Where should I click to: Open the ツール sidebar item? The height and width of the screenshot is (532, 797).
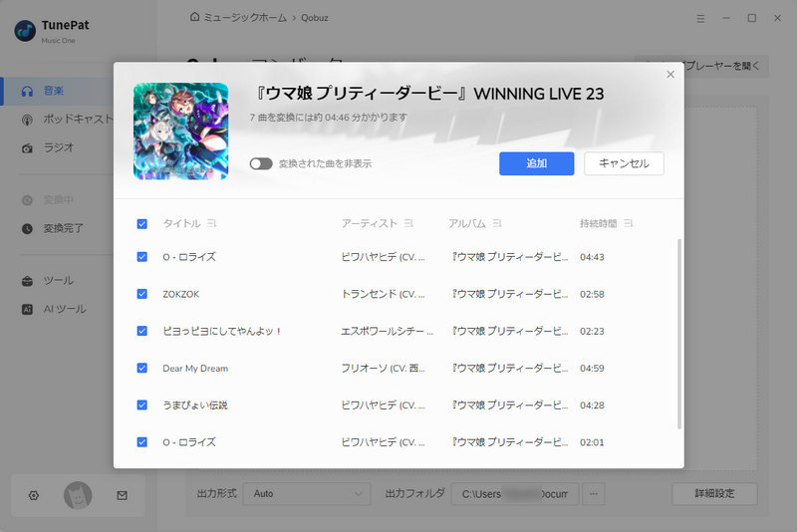pyautogui.click(x=57, y=281)
